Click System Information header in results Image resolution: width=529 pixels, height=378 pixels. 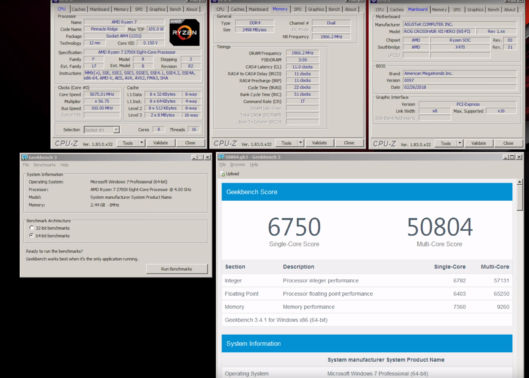[367, 344]
